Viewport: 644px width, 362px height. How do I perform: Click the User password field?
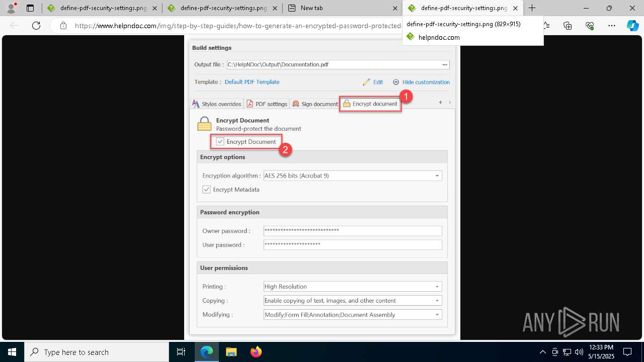click(x=352, y=245)
